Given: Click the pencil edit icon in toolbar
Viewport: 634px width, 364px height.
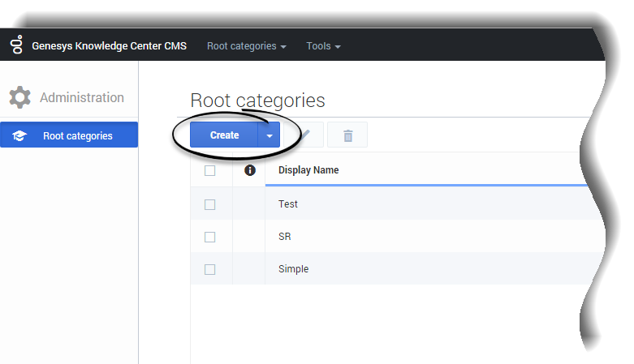Looking at the screenshot, I should point(305,135).
